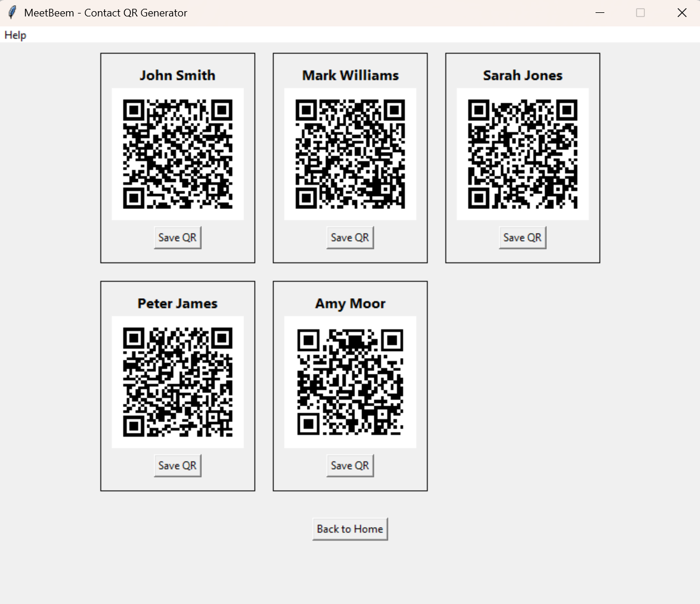This screenshot has width=700, height=604.
Task: Click the MeetBeem feather app icon
Action: point(12,12)
